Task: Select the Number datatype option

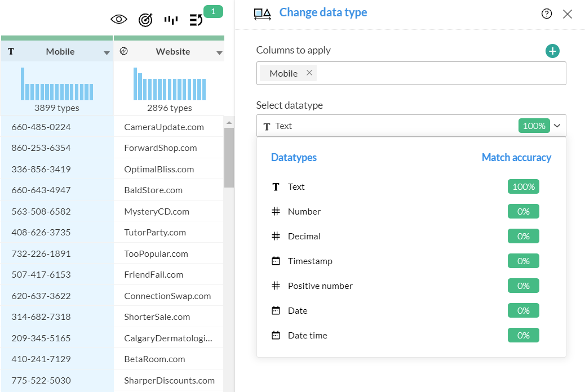Action: tap(304, 212)
